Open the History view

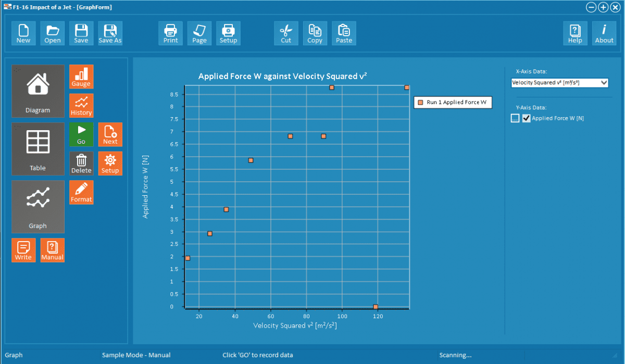pyautogui.click(x=81, y=106)
